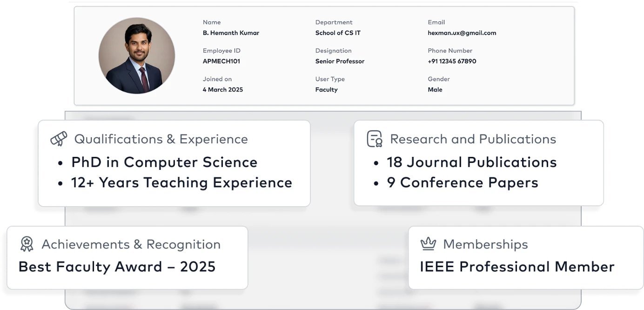Image resolution: width=644 pixels, height=310 pixels.
Task: Select the Research and Publications heading
Action: point(473,139)
